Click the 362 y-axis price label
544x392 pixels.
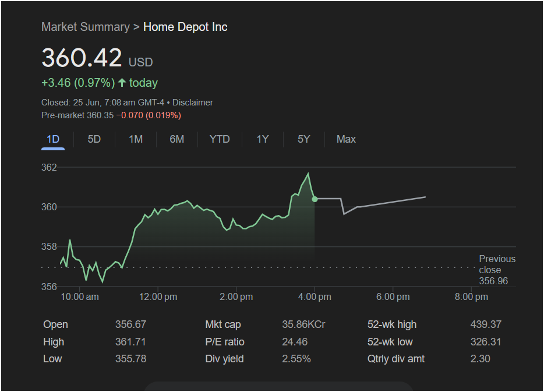click(x=49, y=168)
